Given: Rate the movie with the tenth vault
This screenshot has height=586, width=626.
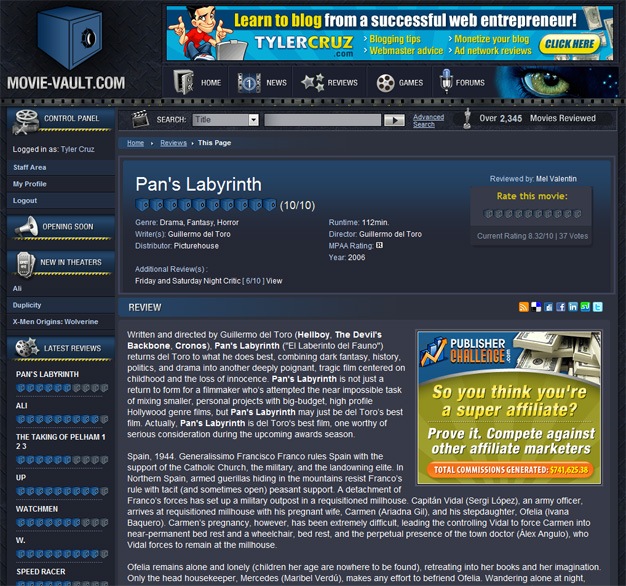Looking at the screenshot, I should [x=577, y=214].
